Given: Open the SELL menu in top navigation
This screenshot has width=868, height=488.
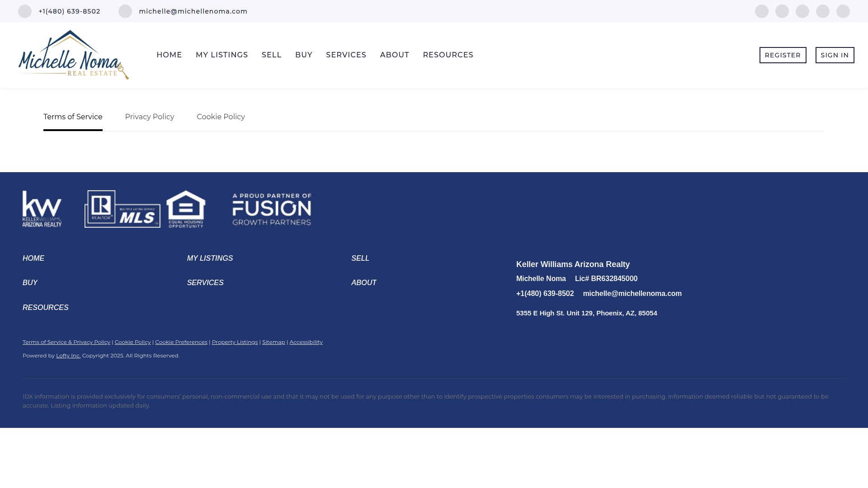Looking at the screenshot, I should (x=272, y=55).
